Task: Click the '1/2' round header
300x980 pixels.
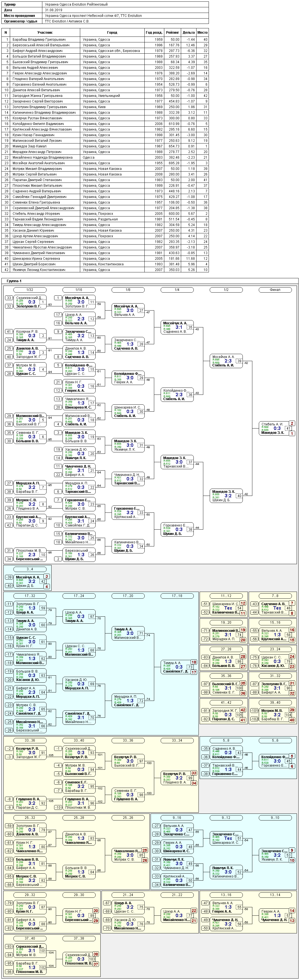Action: tap(226, 290)
